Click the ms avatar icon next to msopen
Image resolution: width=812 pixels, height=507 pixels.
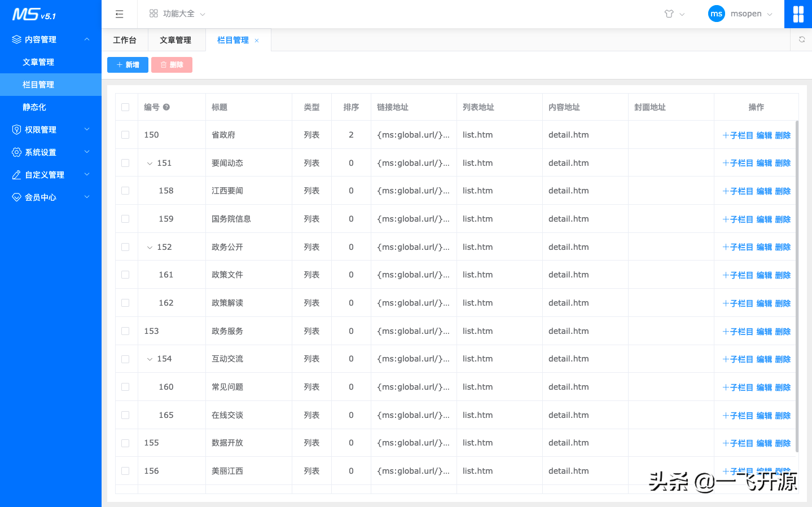716,14
